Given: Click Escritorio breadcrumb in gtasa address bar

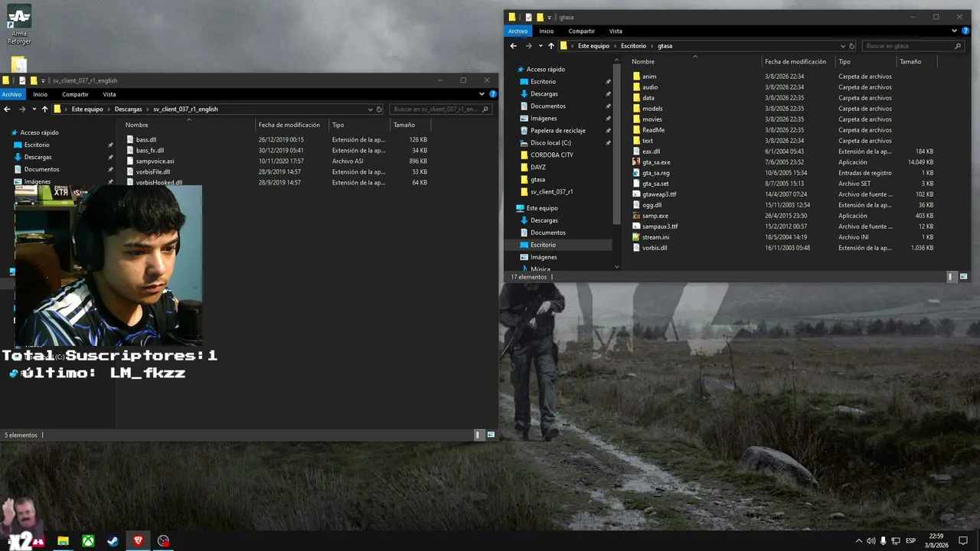Looking at the screenshot, I should (x=633, y=46).
